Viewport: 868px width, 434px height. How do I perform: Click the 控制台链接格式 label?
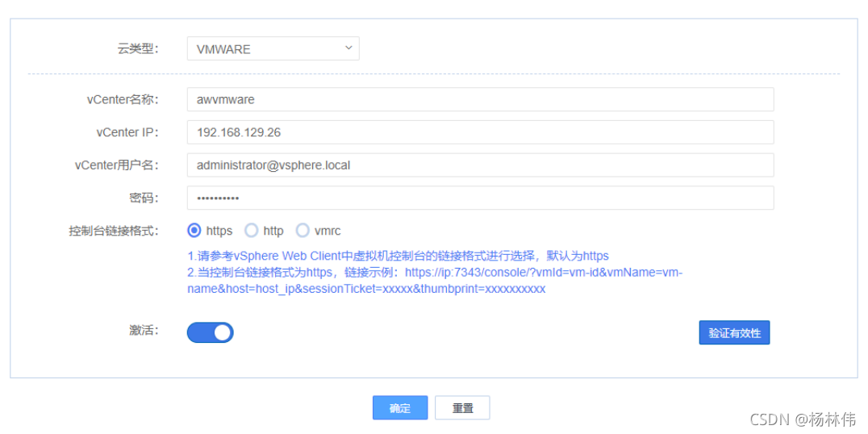pyautogui.click(x=114, y=231)
